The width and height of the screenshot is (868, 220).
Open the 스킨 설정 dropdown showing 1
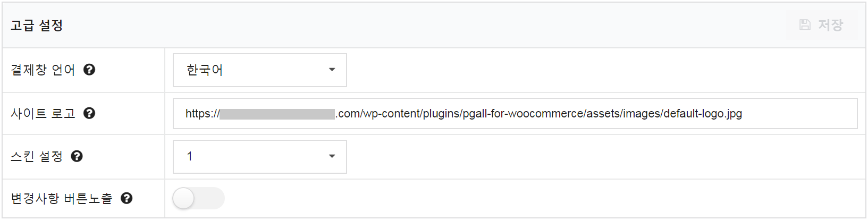point(260,157)
